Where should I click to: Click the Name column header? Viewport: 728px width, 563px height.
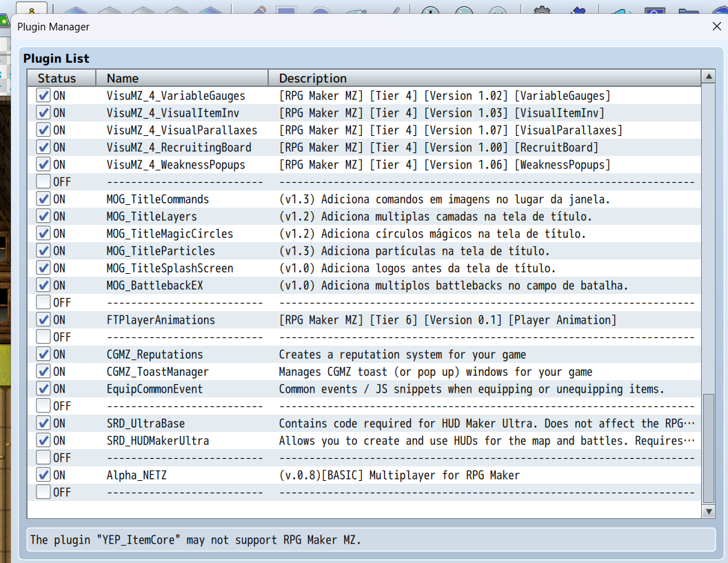(182, 78)
